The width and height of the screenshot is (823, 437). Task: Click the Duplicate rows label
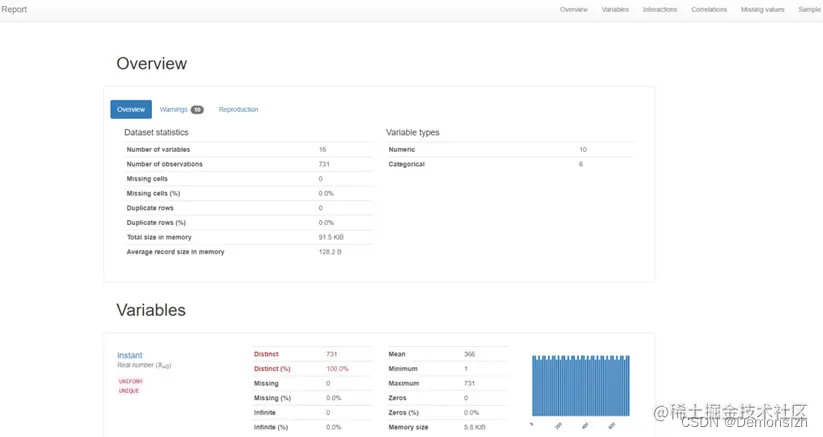150,208
